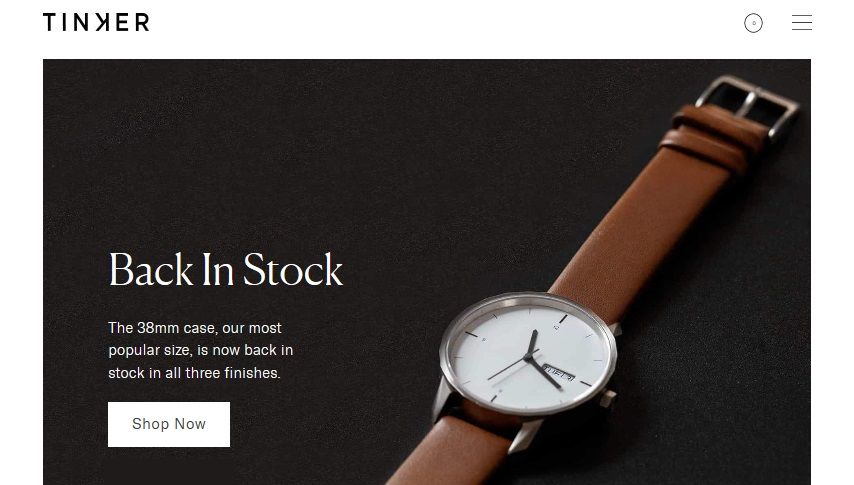854x485 pixels.
Task: Click the TINKER logo to go home
Action: (96, 22)
